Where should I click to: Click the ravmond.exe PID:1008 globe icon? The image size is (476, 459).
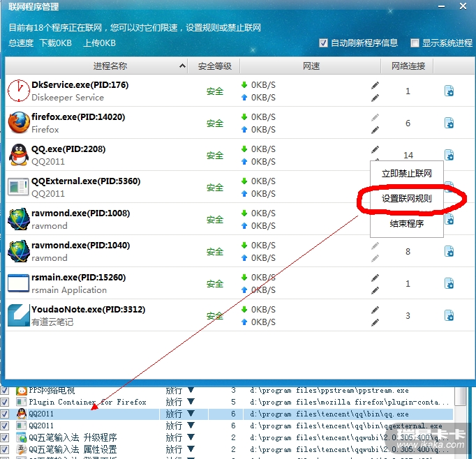click(19, 219)
